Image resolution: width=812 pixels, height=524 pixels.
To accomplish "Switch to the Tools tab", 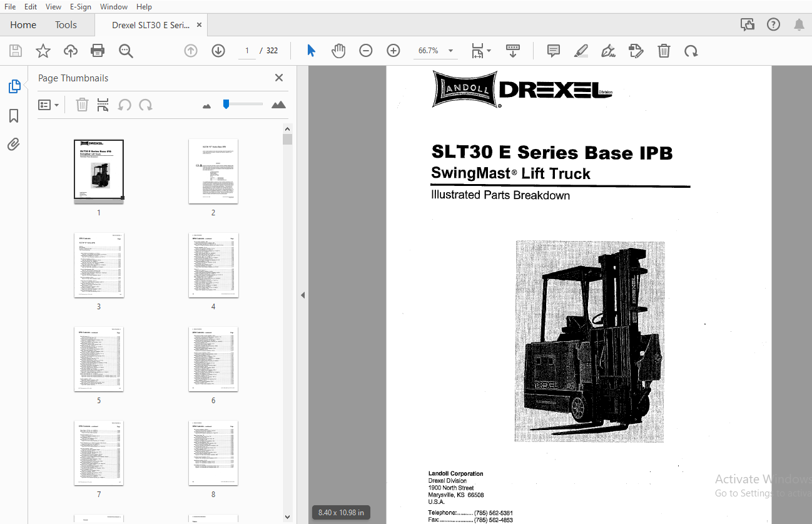I will 66,25.
